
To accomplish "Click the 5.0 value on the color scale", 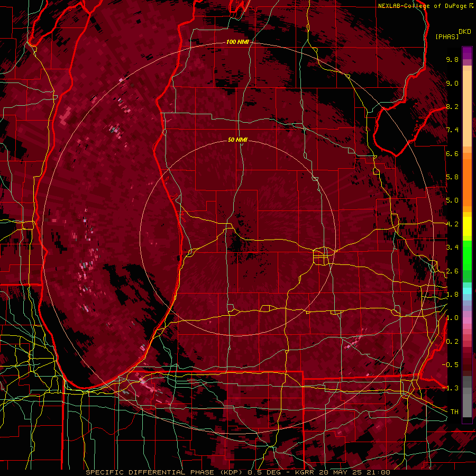I will 452,200.
